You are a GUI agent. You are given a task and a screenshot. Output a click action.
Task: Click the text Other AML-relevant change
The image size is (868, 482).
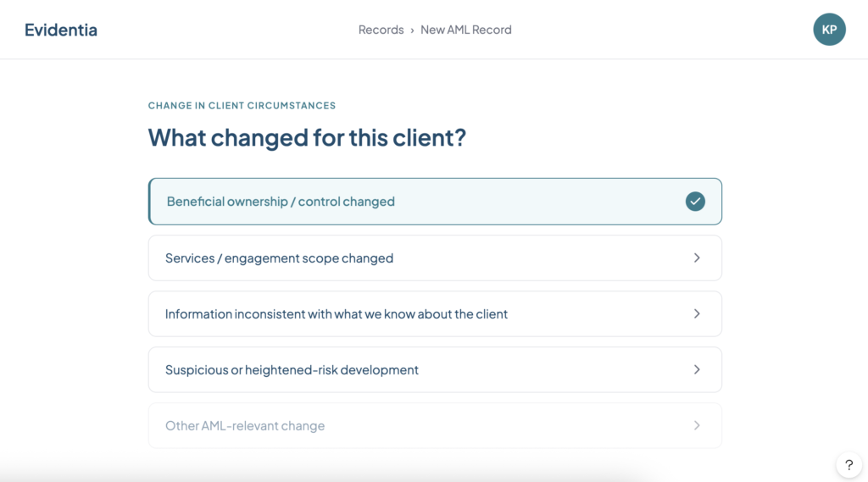[x=245, y=425]
